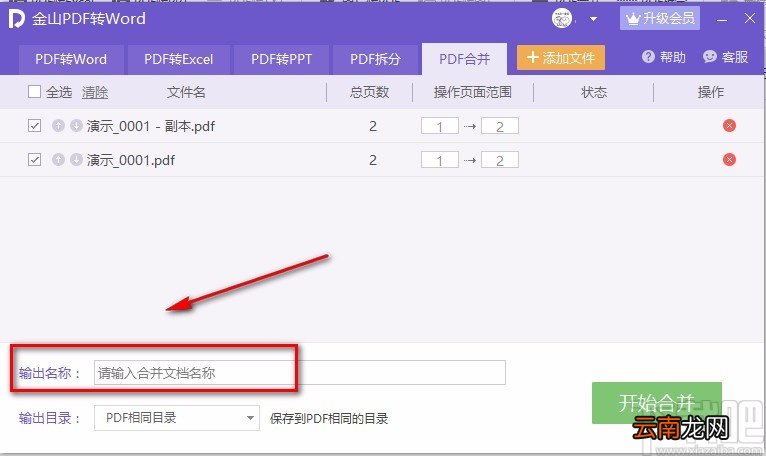Minimize the 金山PDF转Word window
The height and width of the screenshot is (456, 766).
coord(722,20)
